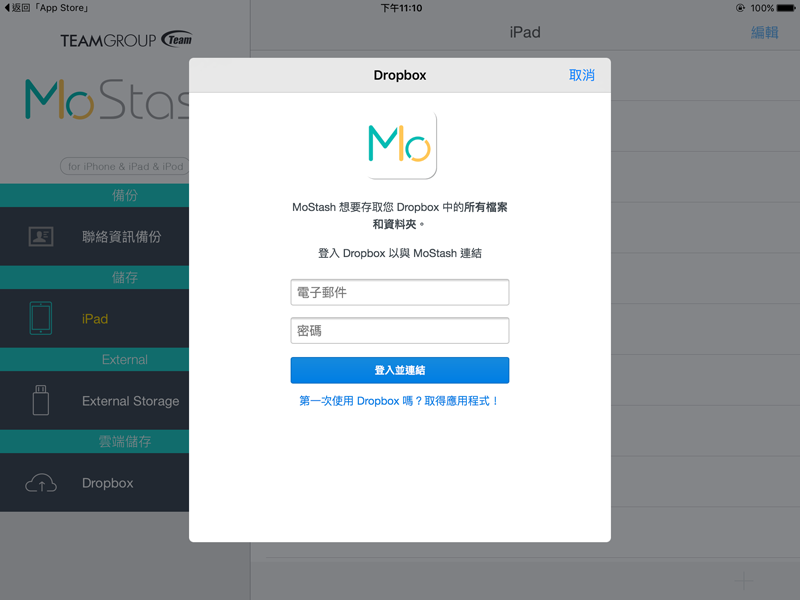This screenshot has height=600, width=800.
Task: Tap the MoStash 想要存取您 Dropbox permission text
Action: [400, 215]
